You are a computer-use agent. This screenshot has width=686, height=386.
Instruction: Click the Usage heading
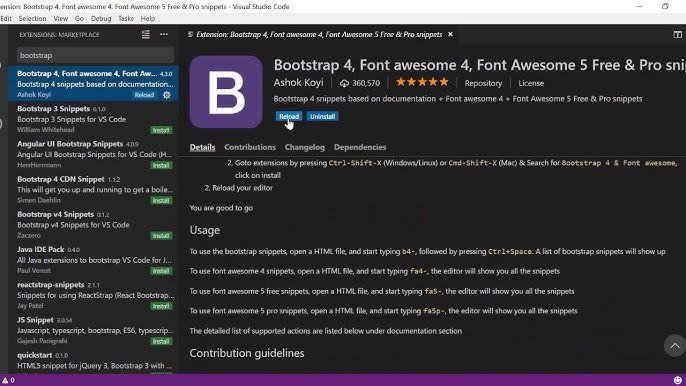pyautogui.click(x=204, y=230)
